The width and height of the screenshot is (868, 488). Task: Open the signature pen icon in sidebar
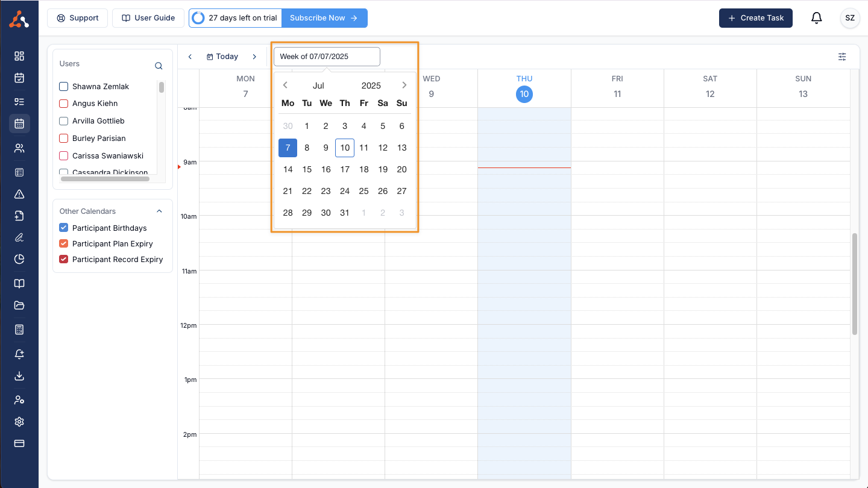(19, 237)
